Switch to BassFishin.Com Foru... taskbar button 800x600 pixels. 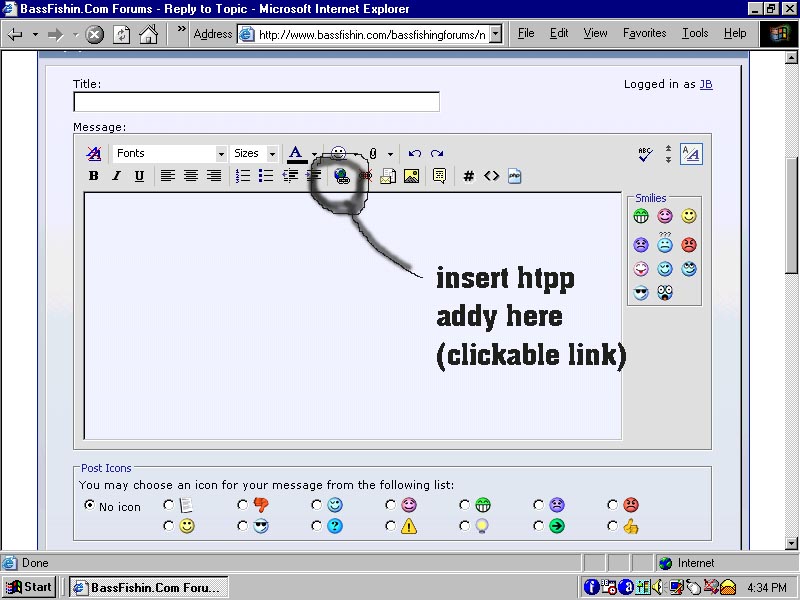click(x=149, y=587)
